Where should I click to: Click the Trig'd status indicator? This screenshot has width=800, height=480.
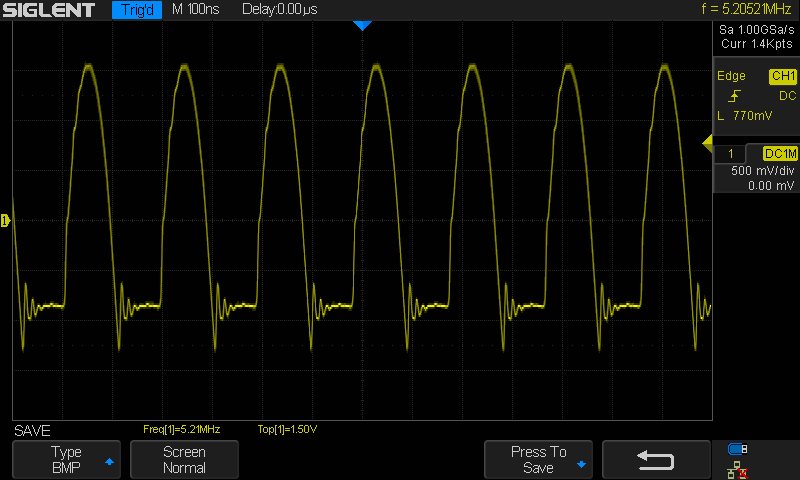[137, 10]
